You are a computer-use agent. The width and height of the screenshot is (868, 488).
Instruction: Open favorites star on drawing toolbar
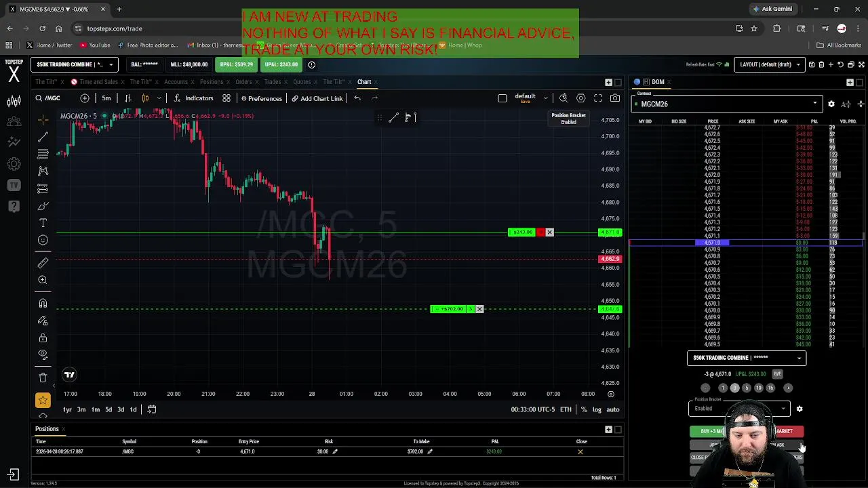click(x=43, y=401)
